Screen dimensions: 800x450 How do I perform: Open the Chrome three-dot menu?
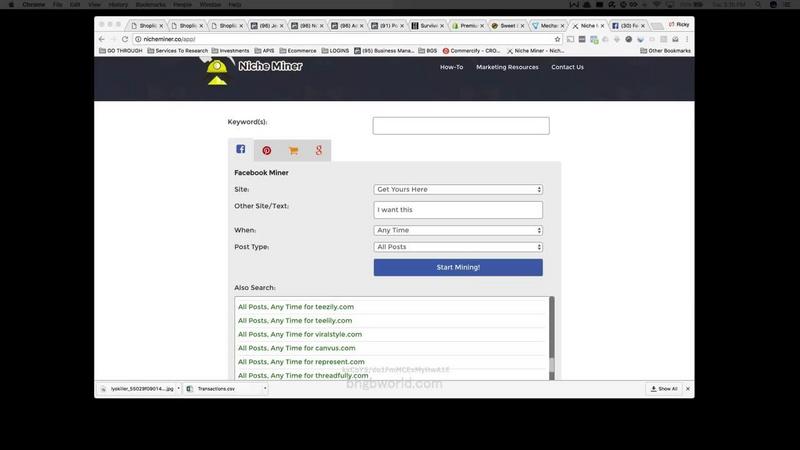point(687,39)
